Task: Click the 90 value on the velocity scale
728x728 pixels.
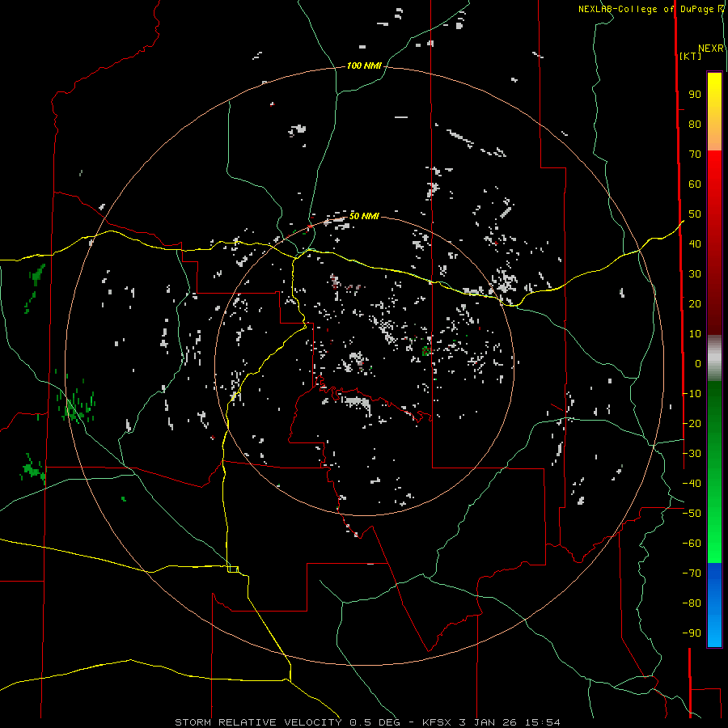Action: click(695, 95)
